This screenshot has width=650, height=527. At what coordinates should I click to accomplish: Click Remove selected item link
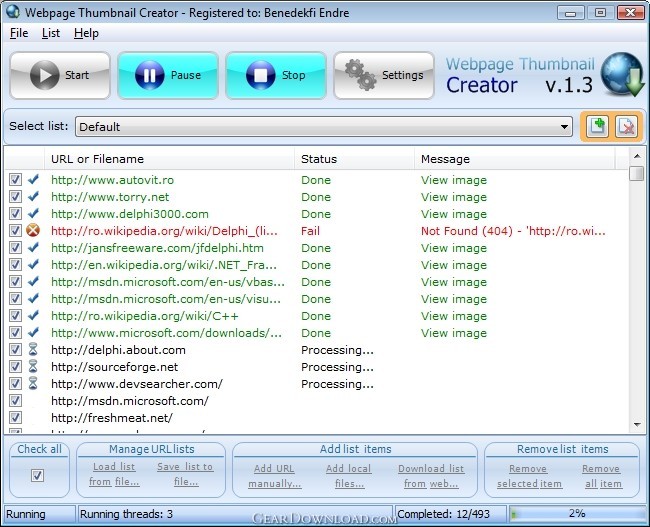coord(529,476)
